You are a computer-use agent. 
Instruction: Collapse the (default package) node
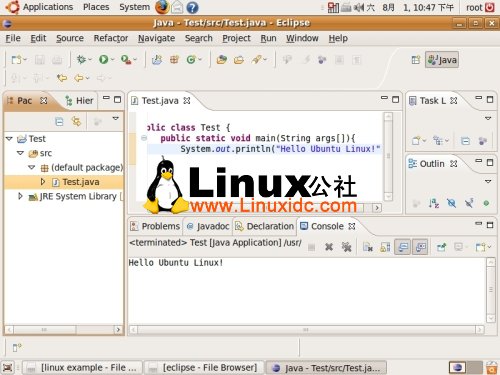coord(32,167)
